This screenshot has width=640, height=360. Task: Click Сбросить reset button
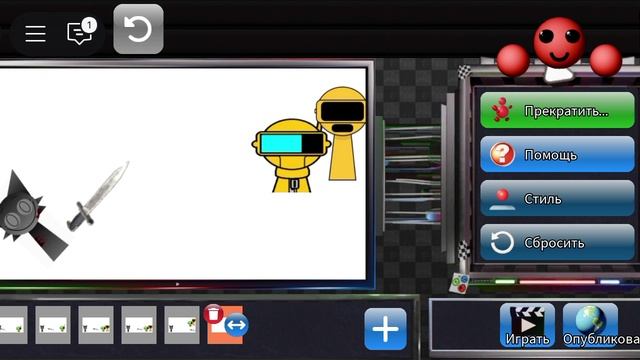[x=557, y=242]
